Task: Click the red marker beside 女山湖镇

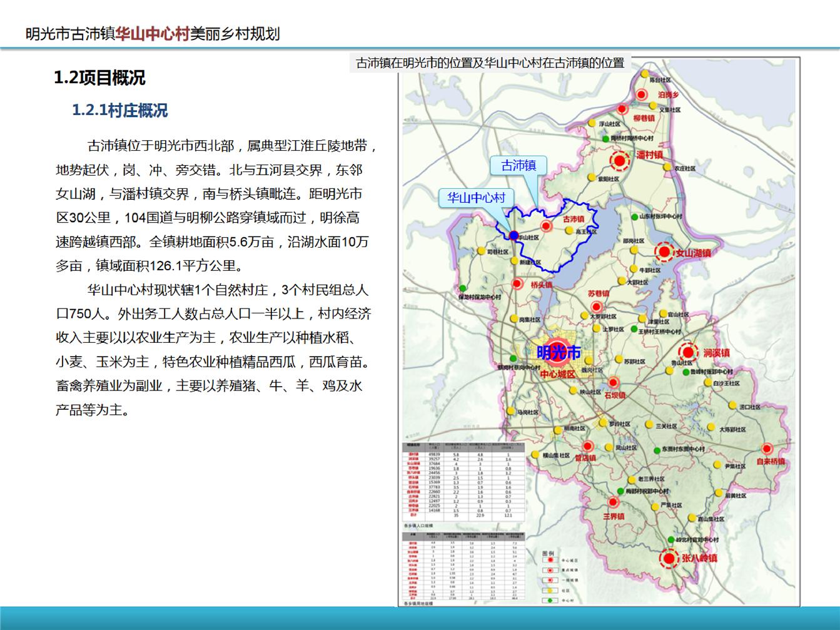Action: coord(664,253)
